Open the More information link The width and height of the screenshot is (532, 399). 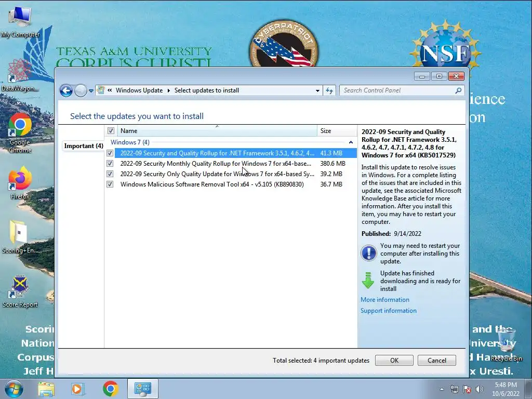tap(385, 300)
